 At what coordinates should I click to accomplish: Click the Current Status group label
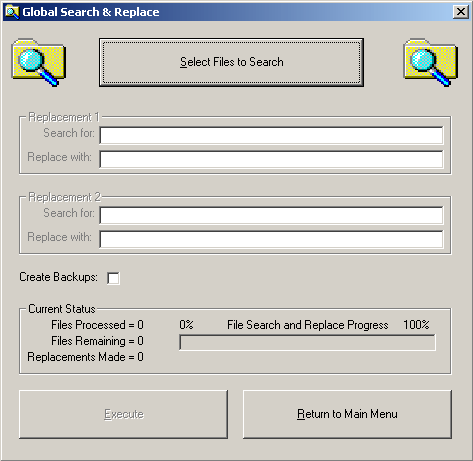62,309
